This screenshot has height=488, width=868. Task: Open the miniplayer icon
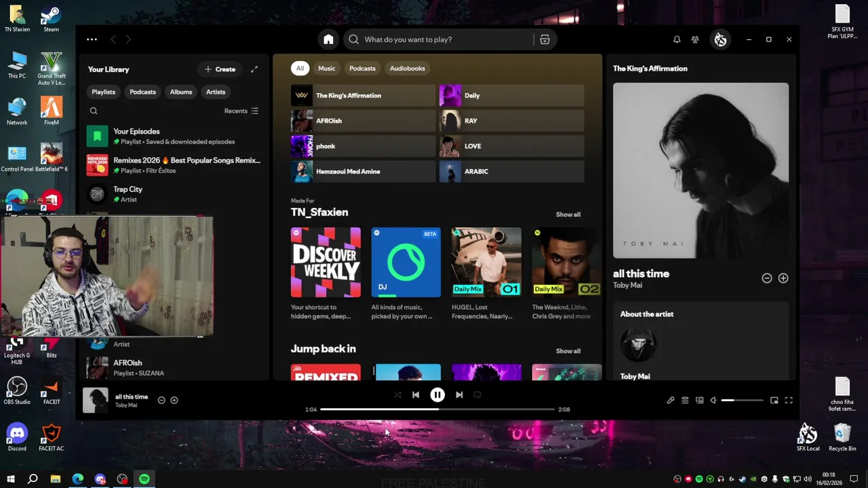click(x=774, y=401)
